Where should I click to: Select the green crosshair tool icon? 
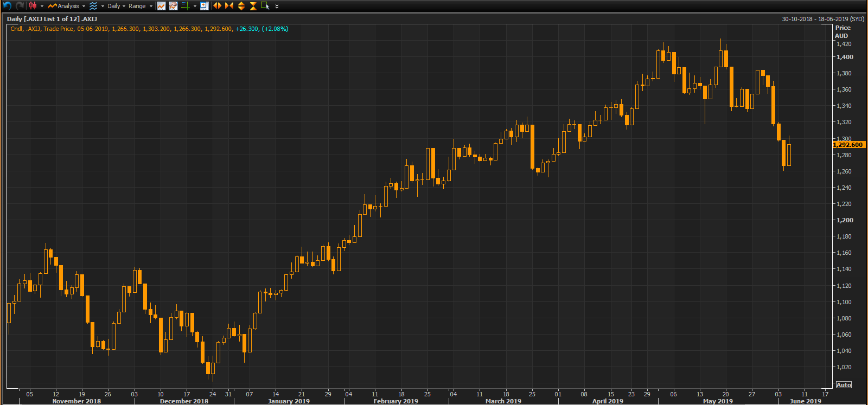click(185, 6)
